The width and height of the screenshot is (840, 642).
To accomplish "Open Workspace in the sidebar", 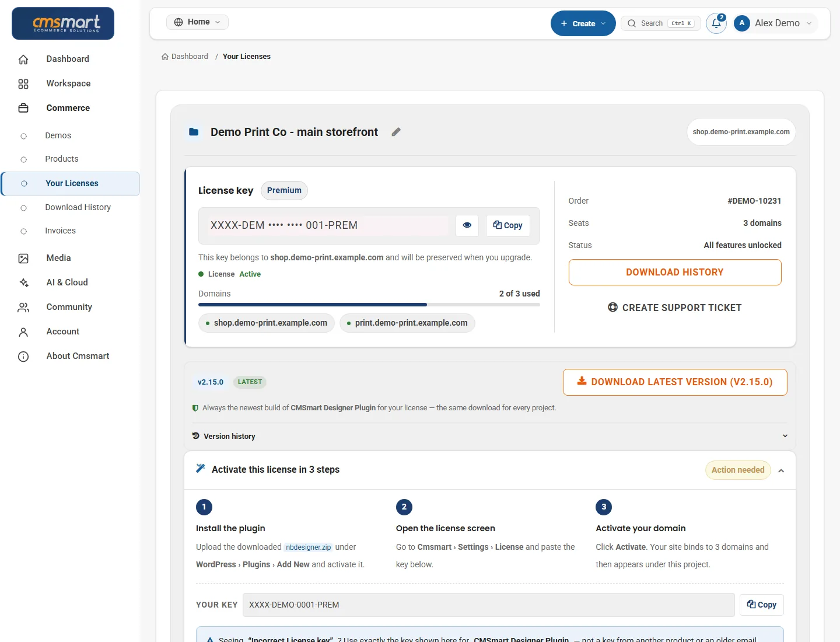I will (68, 83).
